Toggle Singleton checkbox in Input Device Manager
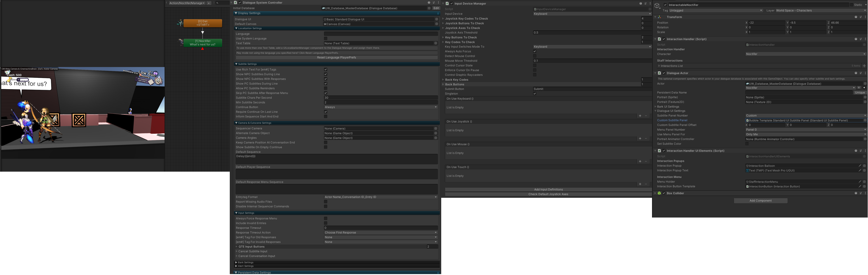 point(534,94)
